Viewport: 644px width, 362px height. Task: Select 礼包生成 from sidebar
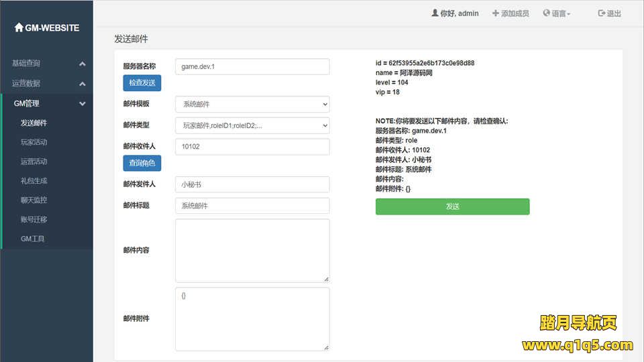(x=34, y=181)
